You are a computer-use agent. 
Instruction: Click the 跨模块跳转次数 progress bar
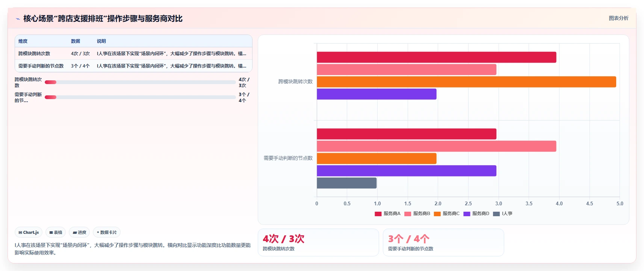click(x=140, y=82)
